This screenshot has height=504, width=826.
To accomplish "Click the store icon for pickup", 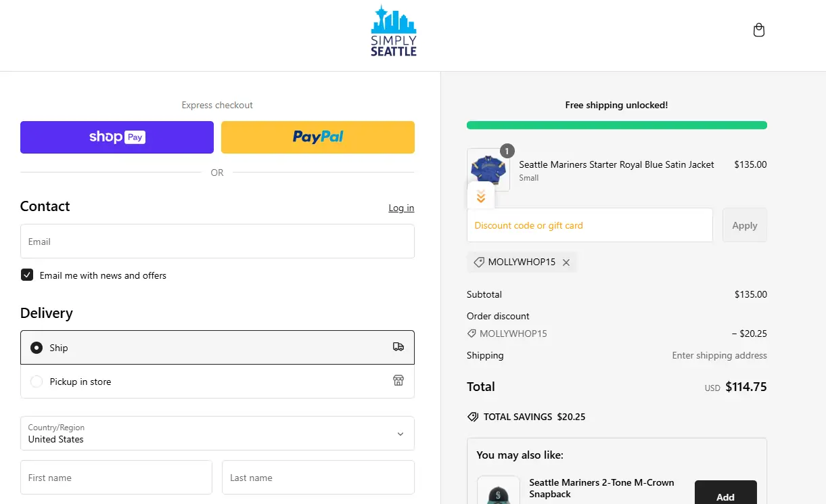I will pos(398,381).
